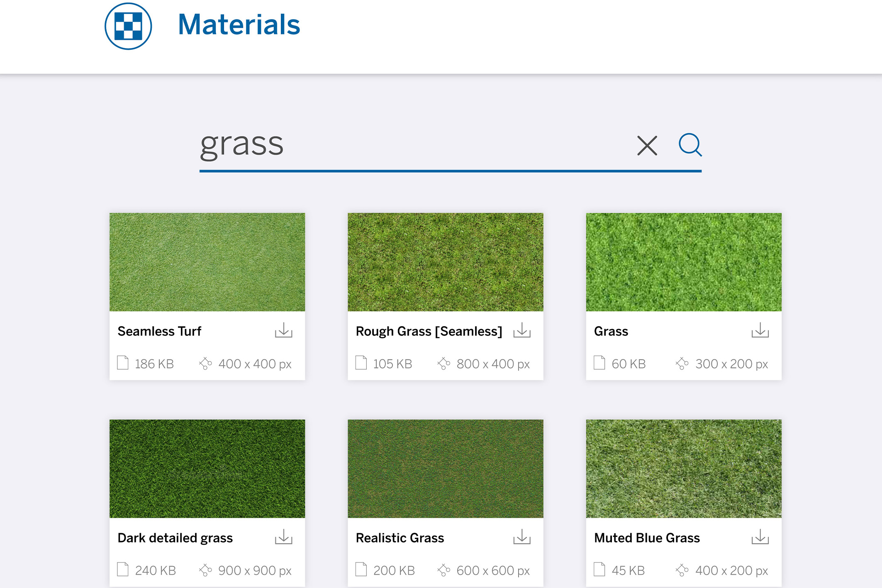Select the Muted Blue Grass title
882x588 pixels.
[647, 538]
